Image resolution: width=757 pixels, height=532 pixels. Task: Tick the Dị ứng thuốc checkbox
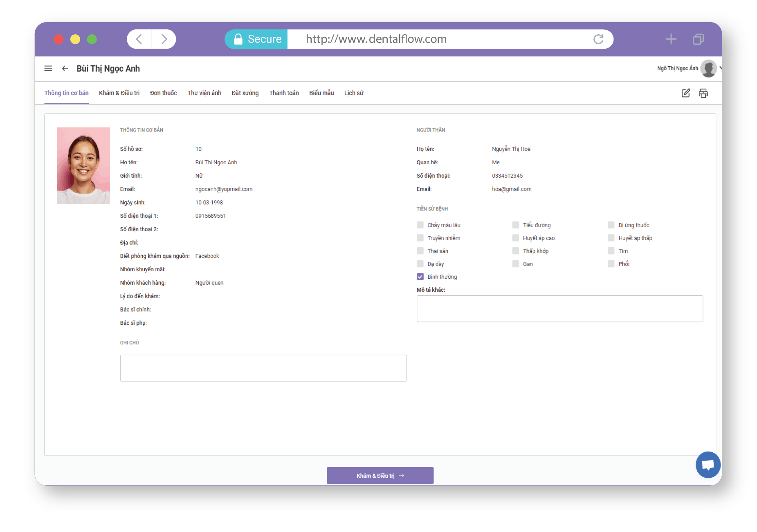coord(611,225)
